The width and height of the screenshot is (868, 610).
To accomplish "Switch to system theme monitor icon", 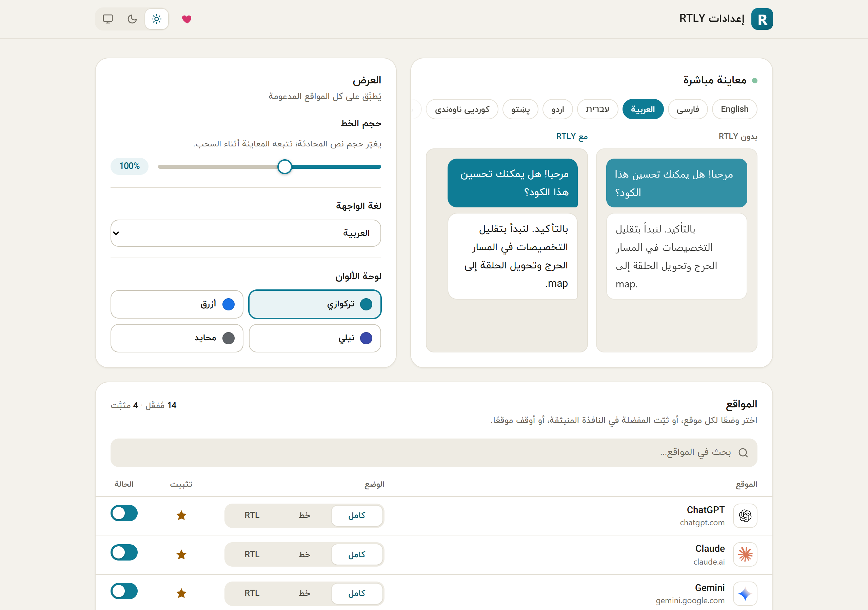I will coord(108,19).
